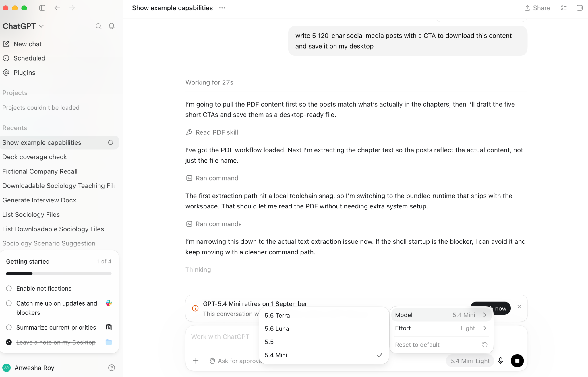Select the 5.5 model
The width and height of the screenshot is (588, 377).
pyautogui.click(x=324, y=342)
